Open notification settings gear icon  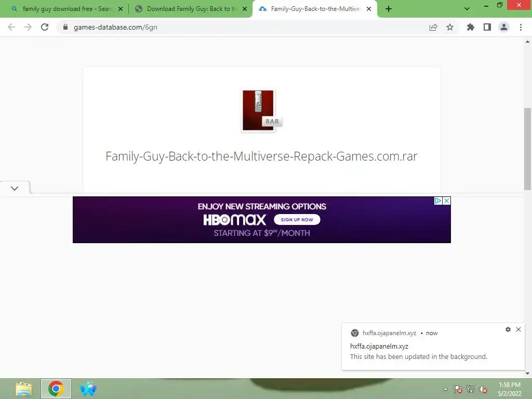click(x=508, y=329)
